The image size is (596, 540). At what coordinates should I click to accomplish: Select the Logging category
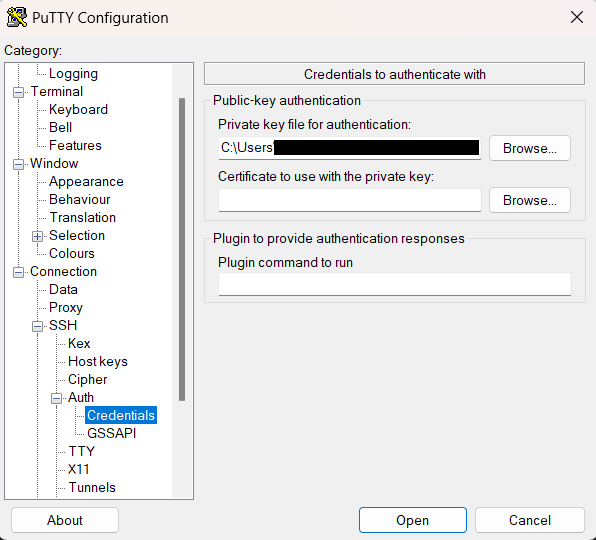click(73, 74)
